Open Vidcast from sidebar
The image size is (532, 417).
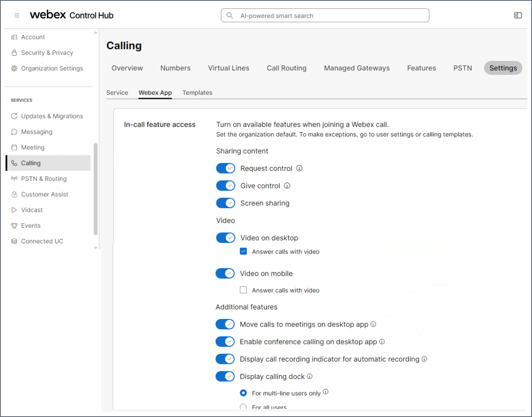(x=32, y=210)
